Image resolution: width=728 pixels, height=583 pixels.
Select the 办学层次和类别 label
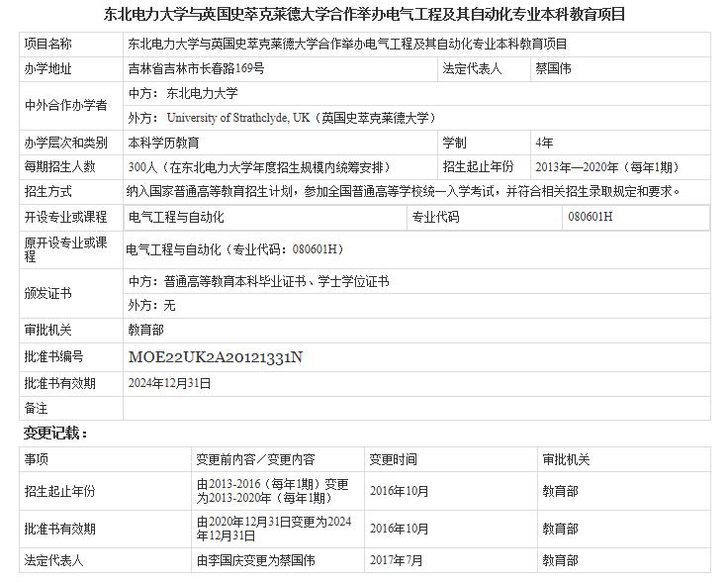coord(66,143)
